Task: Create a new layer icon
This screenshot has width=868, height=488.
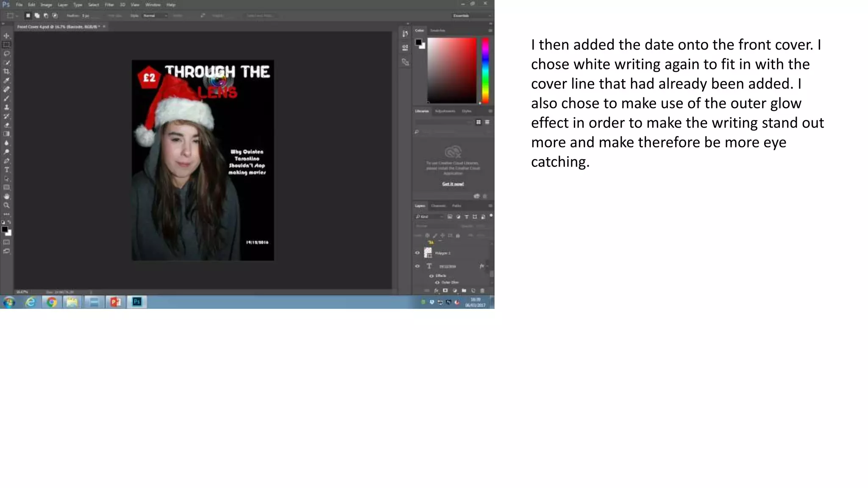Action: pos(473,291)
